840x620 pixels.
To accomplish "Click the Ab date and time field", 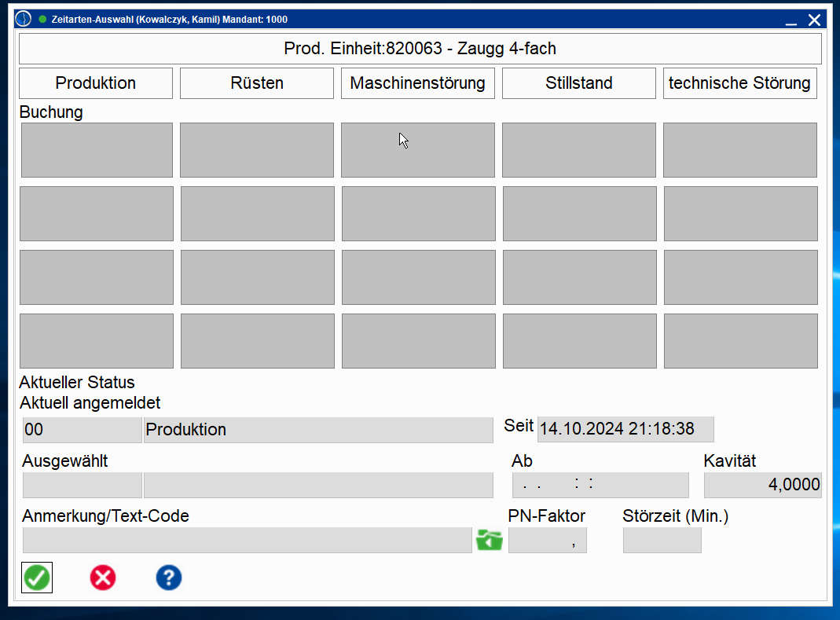I will pos(600,485).
